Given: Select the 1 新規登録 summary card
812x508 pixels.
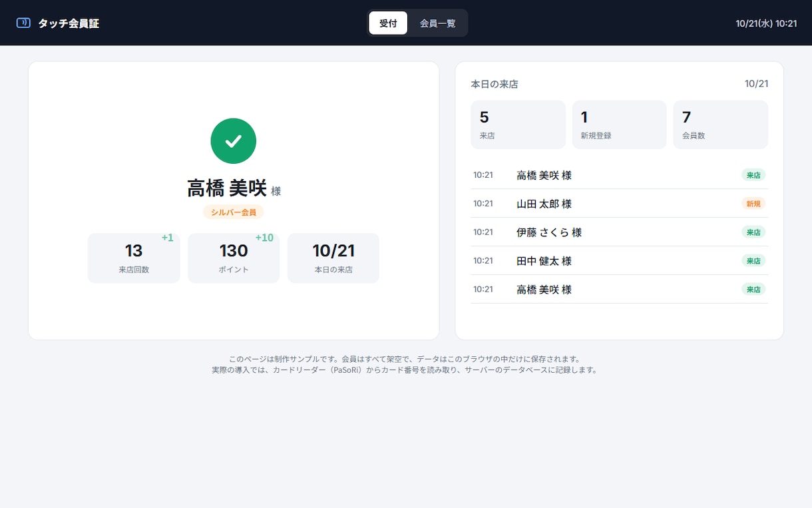Looking at the screenshot, I should pyautogui.click(x=619, y=125).
